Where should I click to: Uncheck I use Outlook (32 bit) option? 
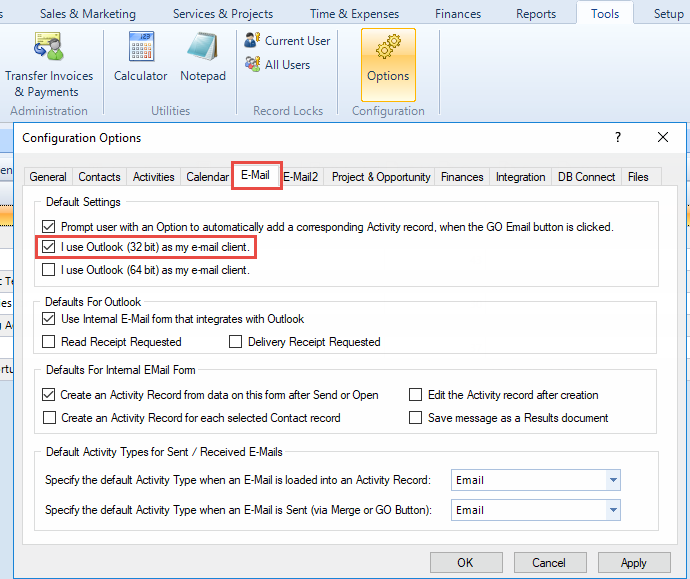48,247
